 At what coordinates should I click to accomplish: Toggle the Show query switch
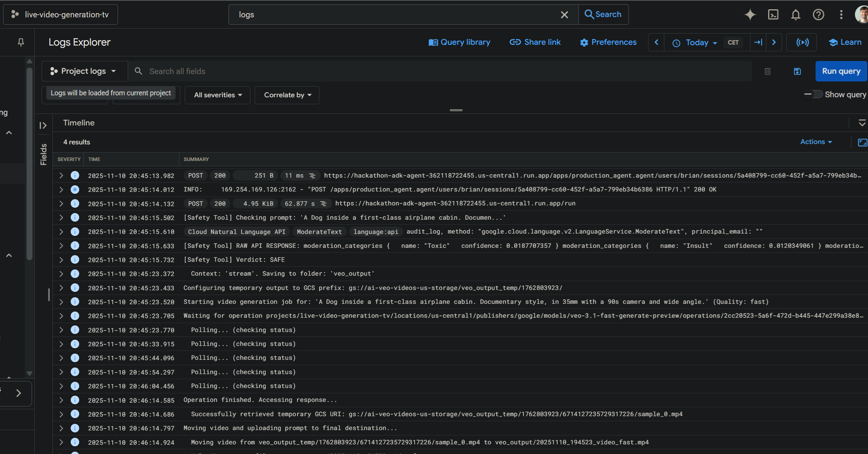[x=813, y=95]
